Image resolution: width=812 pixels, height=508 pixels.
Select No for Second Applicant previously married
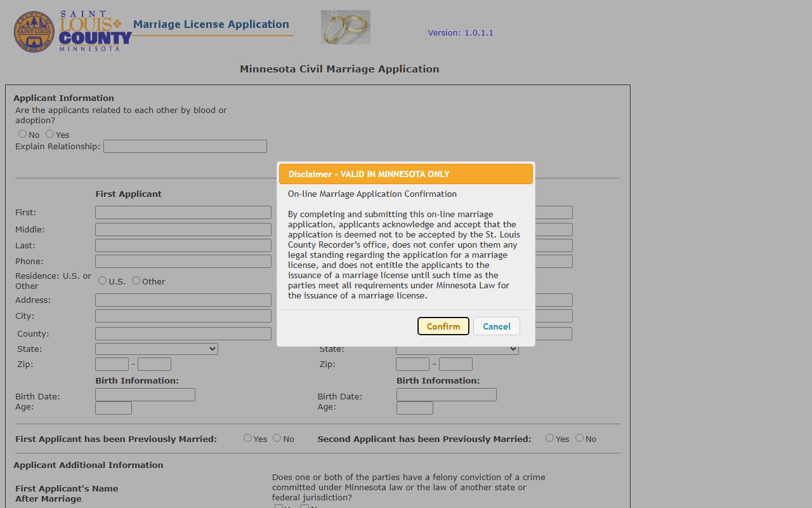(x=580, y=438)
